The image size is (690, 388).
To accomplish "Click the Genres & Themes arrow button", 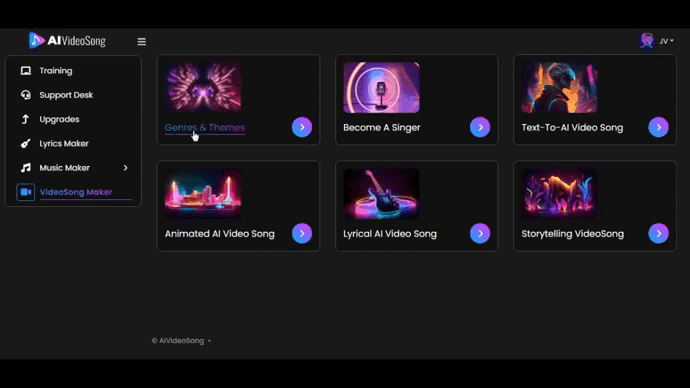I will (302, 127).
